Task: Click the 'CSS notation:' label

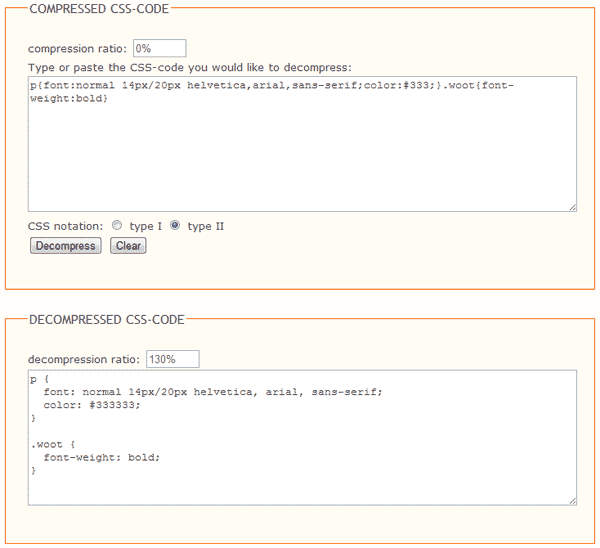Action: [65, 226]
